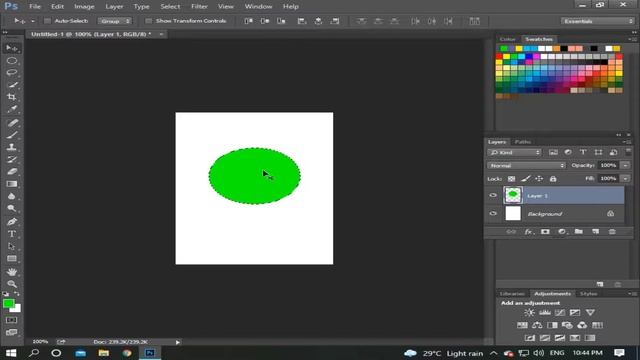
Task: Open File Explorer in the taskbar
Action: tap(104, 353)
